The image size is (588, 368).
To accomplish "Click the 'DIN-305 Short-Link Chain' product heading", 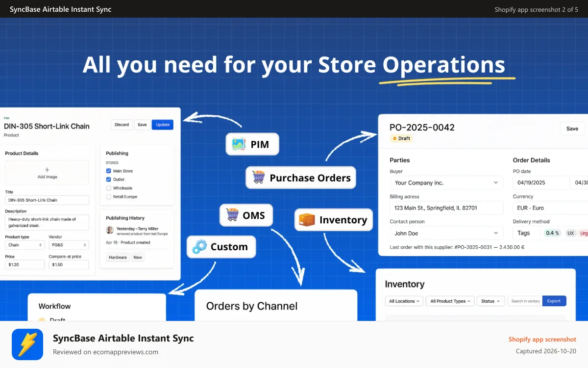I will [x=47, y=126].
